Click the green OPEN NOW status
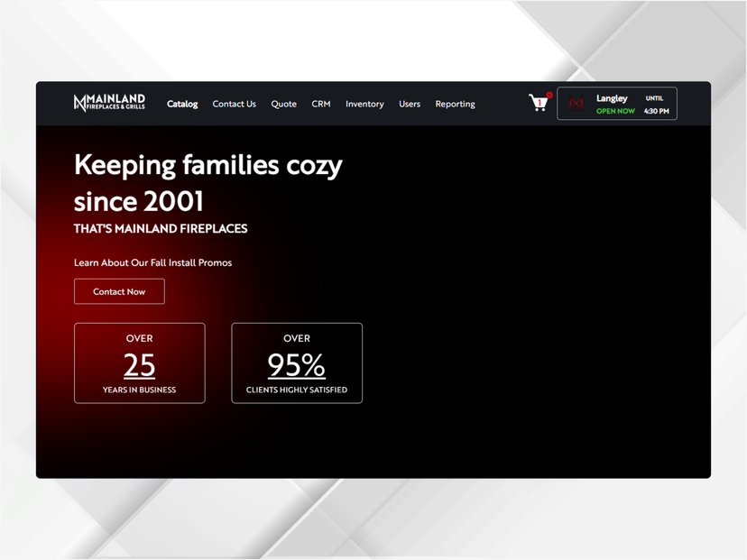The height and width of the screenshot is (560, 747). [x=615, y=112]
